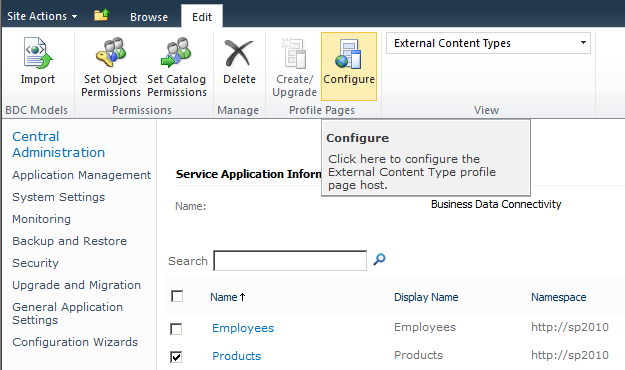This screenshot has height=370, width=625.
Task: Open Configuration Wizards
Action: coord(75,342)
